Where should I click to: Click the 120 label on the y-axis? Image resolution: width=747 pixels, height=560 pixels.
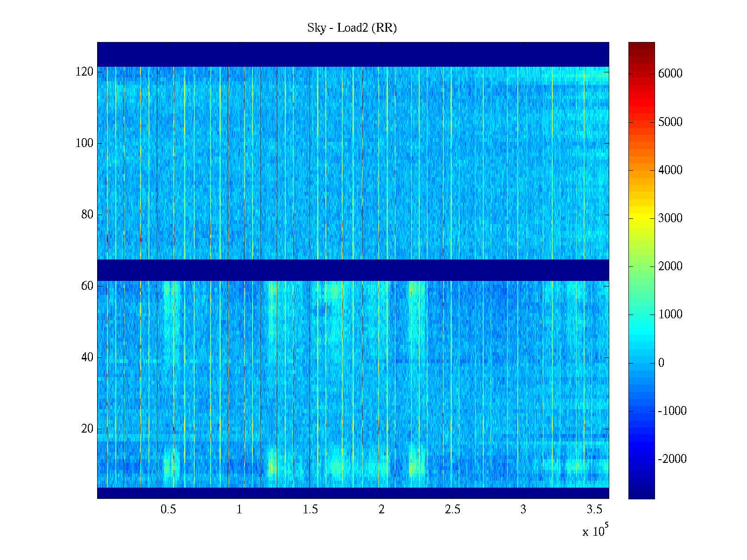pyautogui.click(x=84, y=72)
